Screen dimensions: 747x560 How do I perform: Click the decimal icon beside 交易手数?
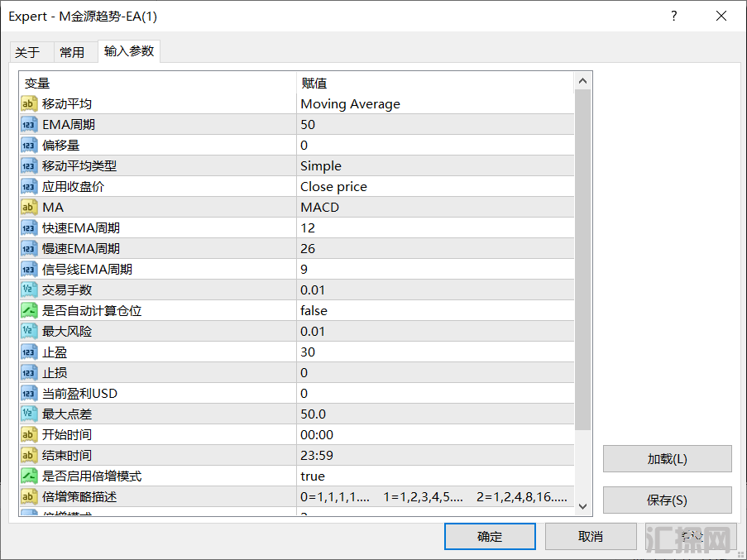tap(29, 290)
